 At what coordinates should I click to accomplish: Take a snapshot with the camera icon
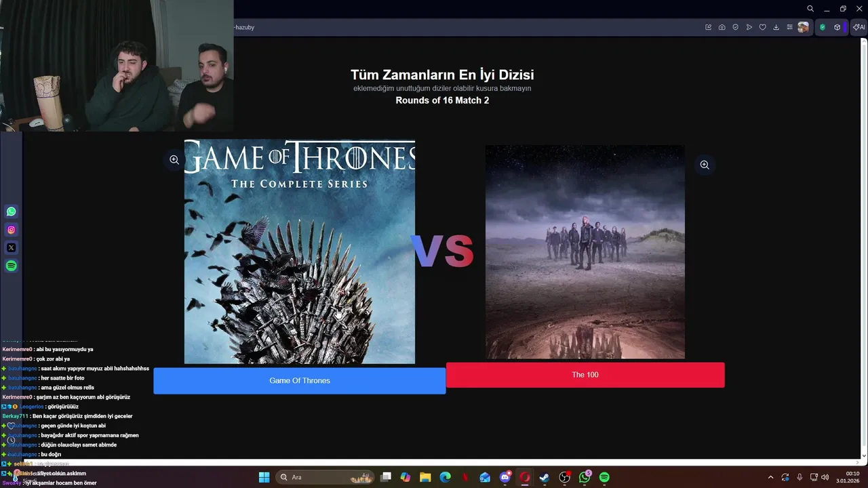click(722, 27)
